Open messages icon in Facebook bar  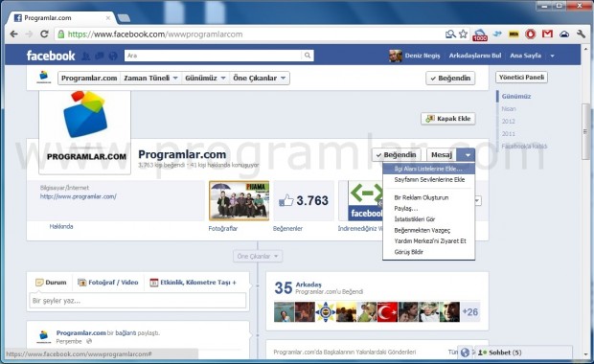click(x=100, y=57)
